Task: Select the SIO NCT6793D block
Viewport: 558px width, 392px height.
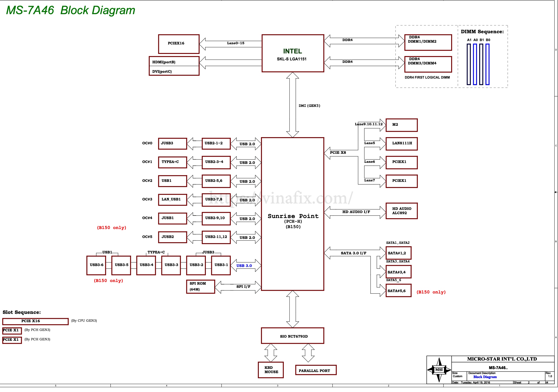Action: 293,336
